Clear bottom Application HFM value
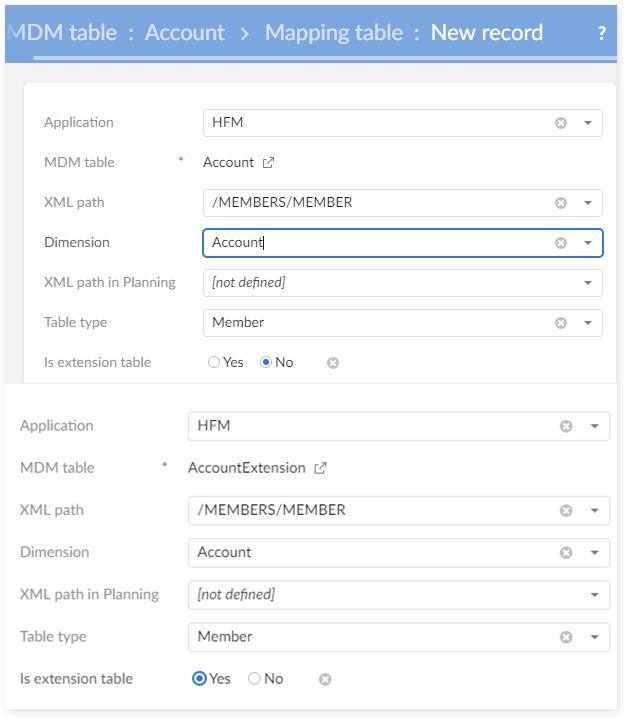Image resolution: width=626 pixels, height=718 pixels. point(566,426)
